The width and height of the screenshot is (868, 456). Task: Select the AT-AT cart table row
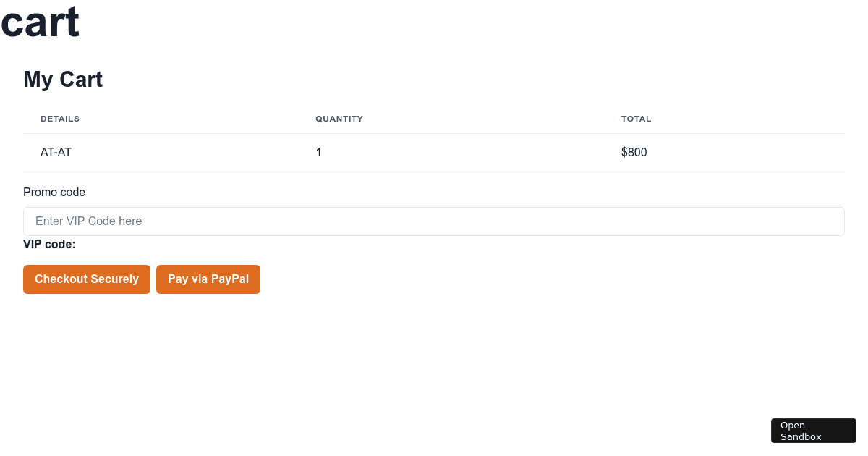click(434, 153)
